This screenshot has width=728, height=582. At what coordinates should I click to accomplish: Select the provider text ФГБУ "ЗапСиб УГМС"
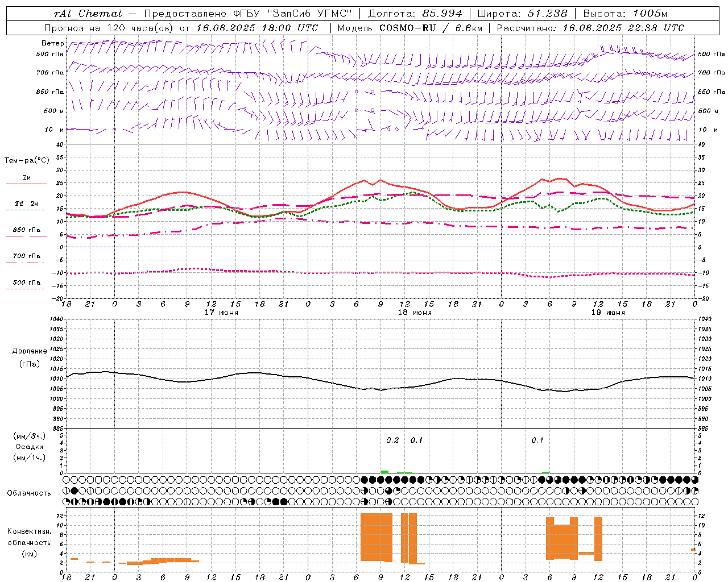[293, 14]
